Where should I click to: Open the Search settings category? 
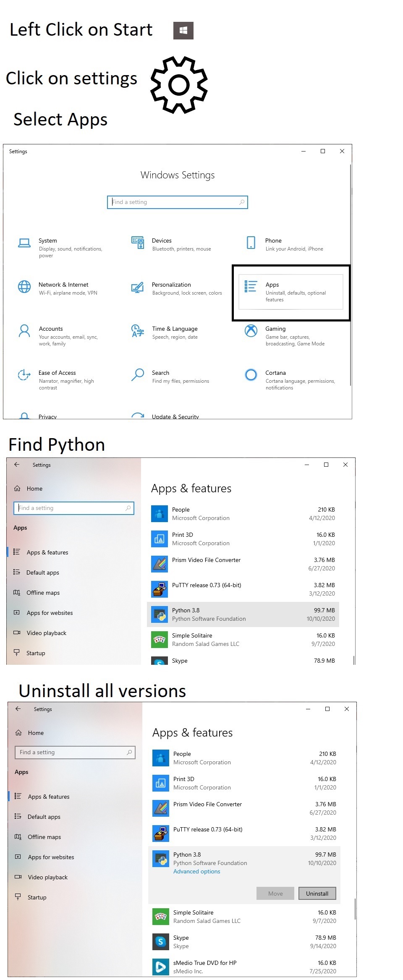click(160, 373)
